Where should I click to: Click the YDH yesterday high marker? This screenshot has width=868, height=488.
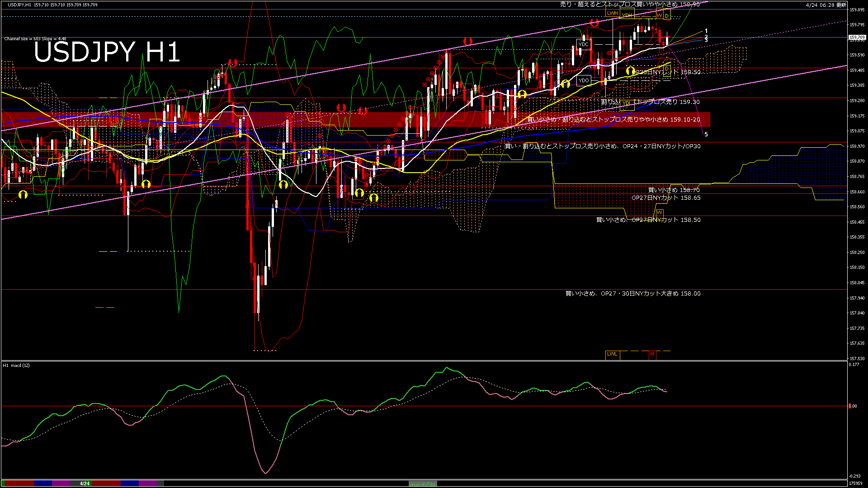pyautogui.click(x=627, y=15)
